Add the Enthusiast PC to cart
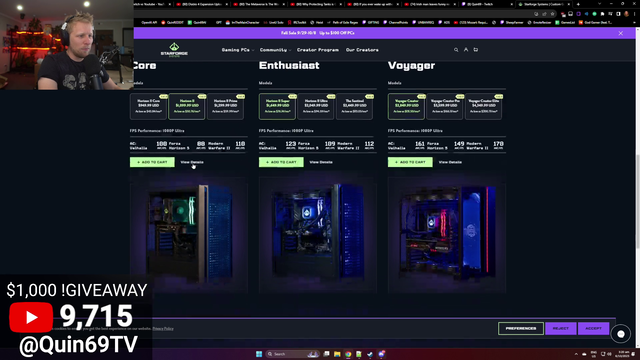Image resolution: width=640 pixels, height=360 pixels. pos(281,162)
